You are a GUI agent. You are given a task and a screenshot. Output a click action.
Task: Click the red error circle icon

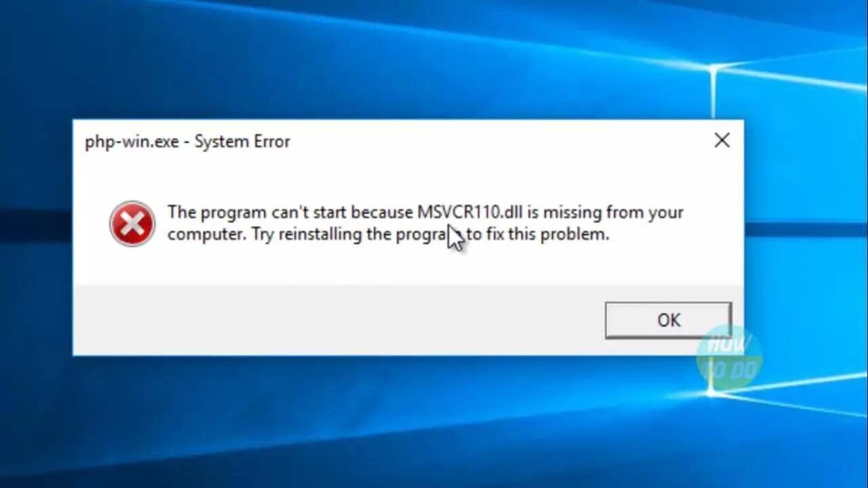(x=132, y=224)
